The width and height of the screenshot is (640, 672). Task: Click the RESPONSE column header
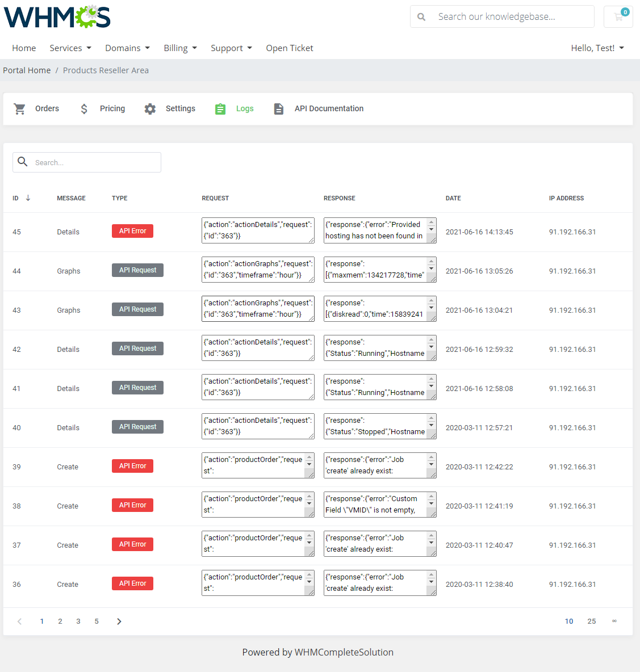pyautogui.click(x=340, y=198)
